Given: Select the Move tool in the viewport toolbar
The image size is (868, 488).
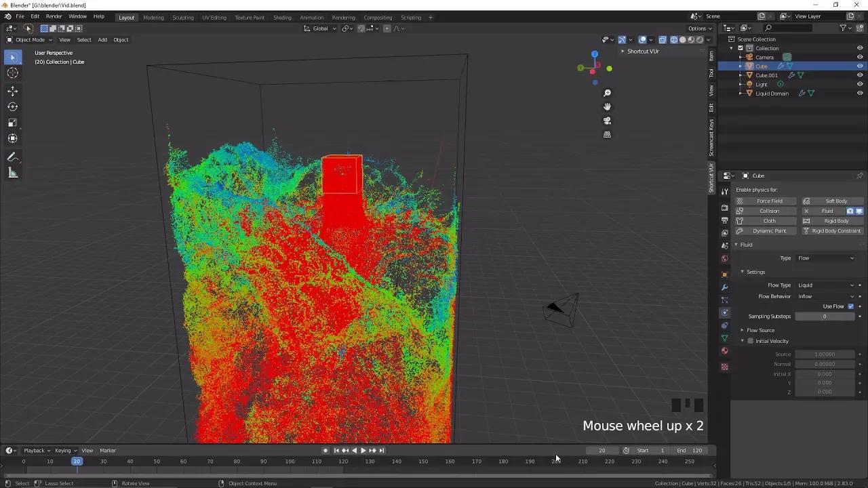Looking at the screenshot, I should pos(12,90).
